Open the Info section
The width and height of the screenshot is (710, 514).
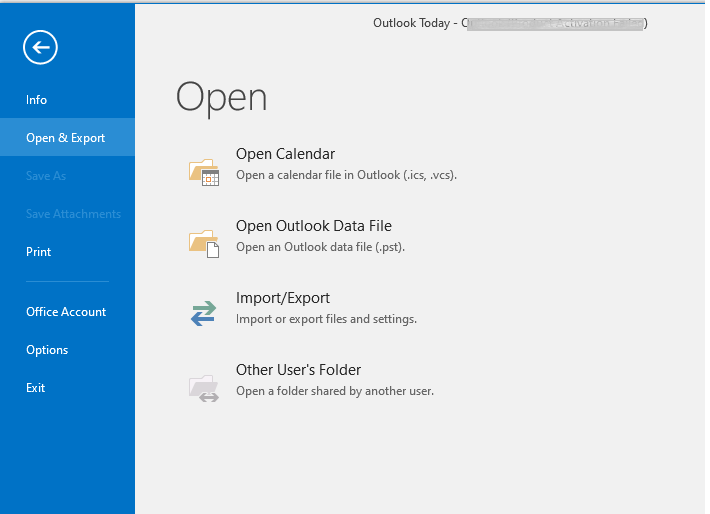click(67, 100)
